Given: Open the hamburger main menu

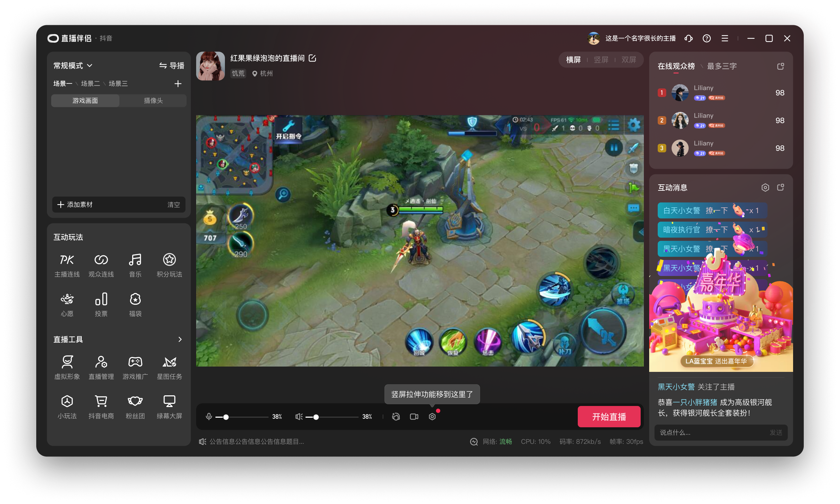Looking at the screenshot, I should 725,38.
